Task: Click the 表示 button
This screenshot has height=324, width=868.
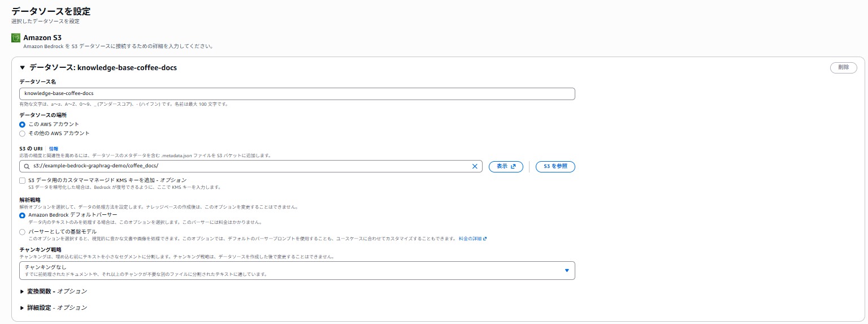Action: pos(506,166)
